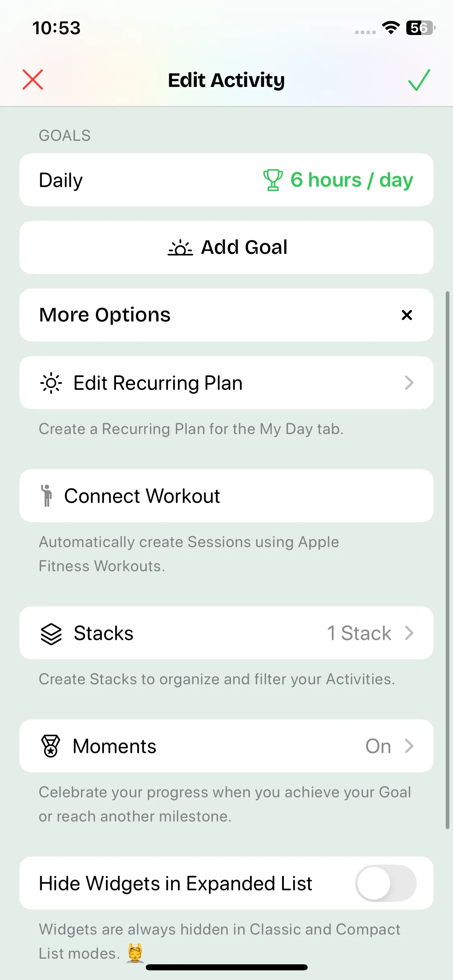Select the Daily goal row
This screenshot has height=980, width=453.
[x=61, y=180]
